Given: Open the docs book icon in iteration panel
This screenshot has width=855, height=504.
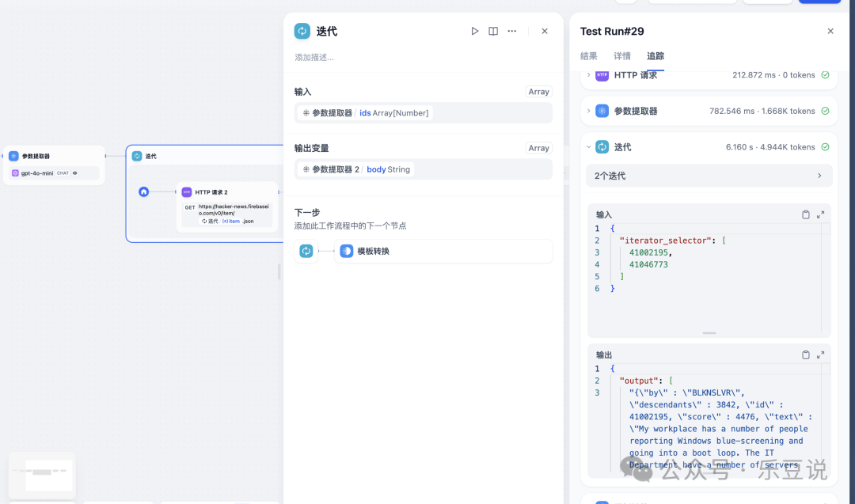Looking at the screenshot, I should tap(493, 31).
